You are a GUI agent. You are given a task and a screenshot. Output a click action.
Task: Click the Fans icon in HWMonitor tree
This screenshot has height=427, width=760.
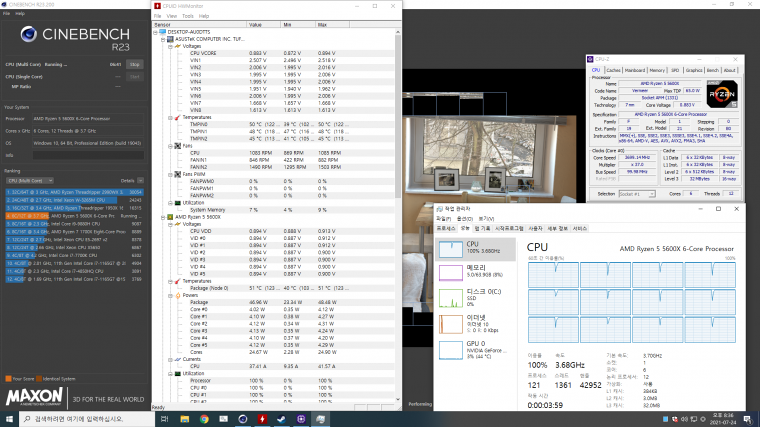(178, 146)
